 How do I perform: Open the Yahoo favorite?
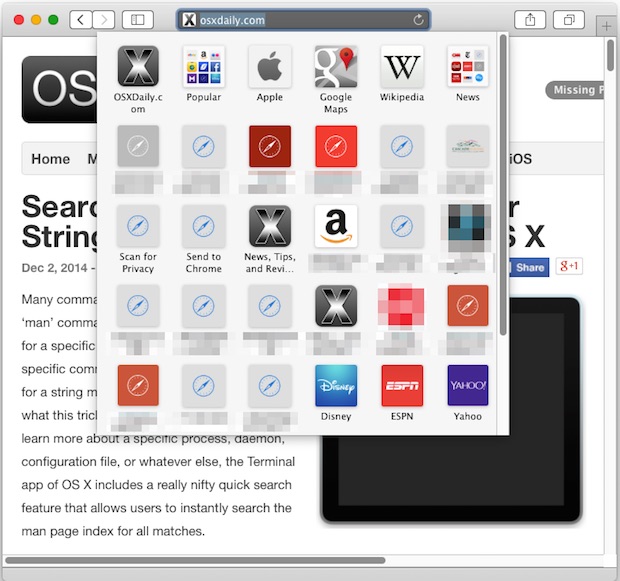(x=467, y=393)
